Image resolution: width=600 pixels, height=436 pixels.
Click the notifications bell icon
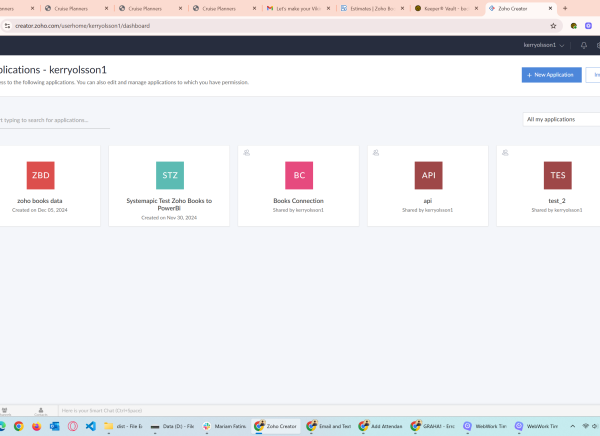[583, 45]
